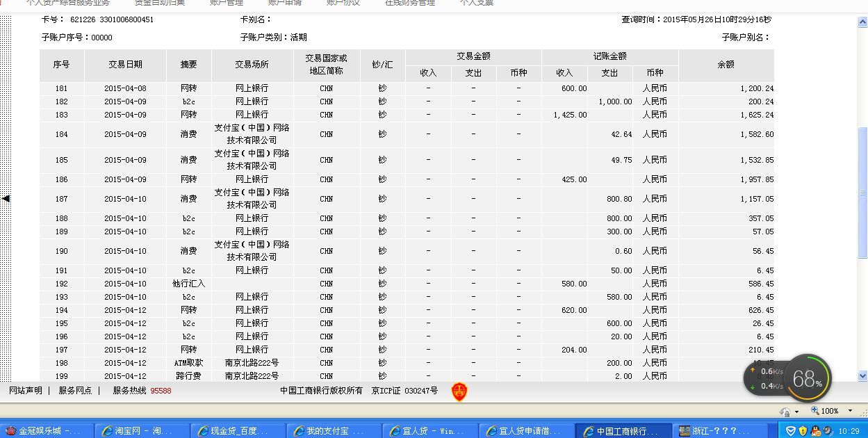The width and height of the screenshot is (868, 438).
Task: Select row 181 sequence number cell
Action: pos(62,88)
